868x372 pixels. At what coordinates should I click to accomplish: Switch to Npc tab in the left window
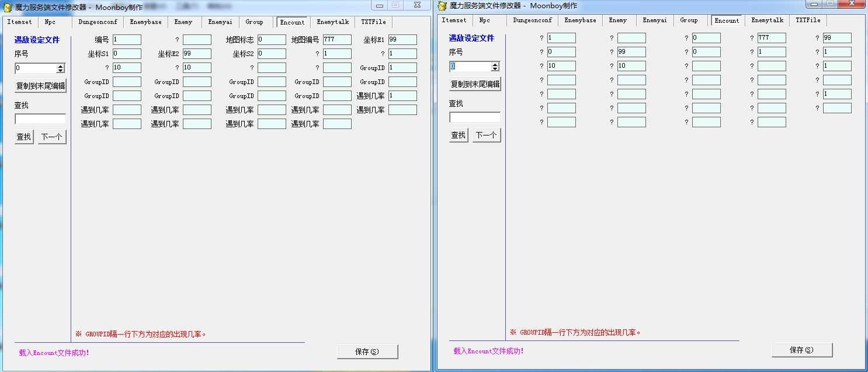50,22
